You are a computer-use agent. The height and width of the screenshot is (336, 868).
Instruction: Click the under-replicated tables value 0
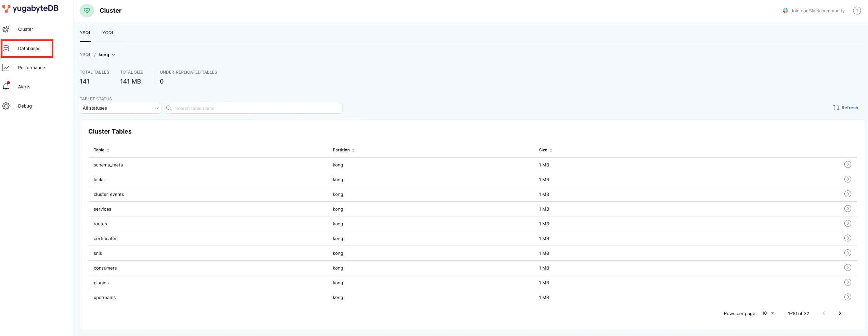(x=162, y=82)
